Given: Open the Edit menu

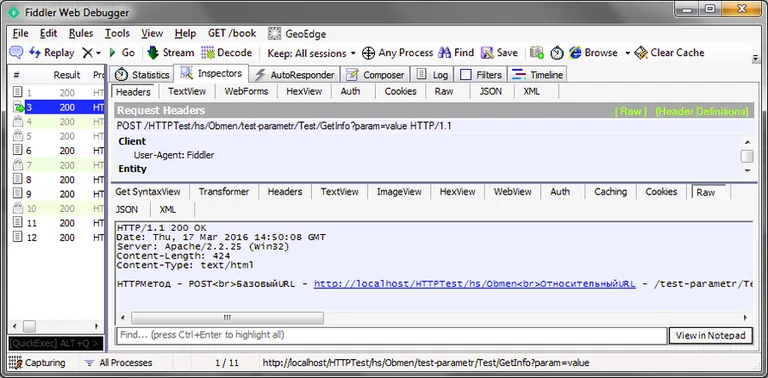Looking at the screenshot, I should pos(48,33).
